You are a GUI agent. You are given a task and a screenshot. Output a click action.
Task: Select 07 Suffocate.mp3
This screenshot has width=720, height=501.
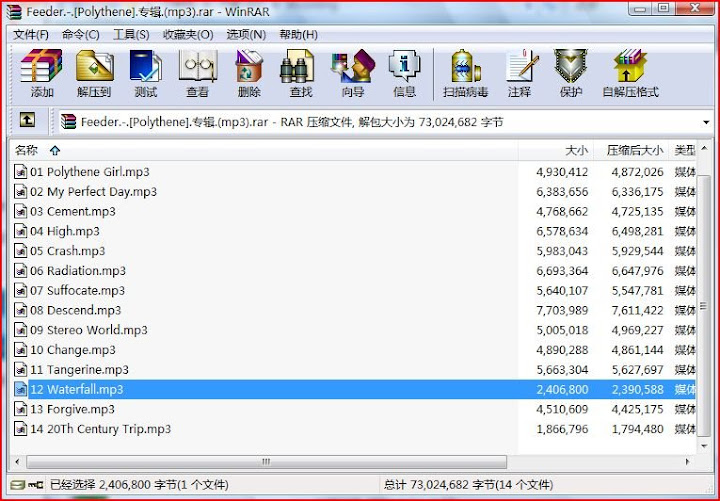click(77, 290)
